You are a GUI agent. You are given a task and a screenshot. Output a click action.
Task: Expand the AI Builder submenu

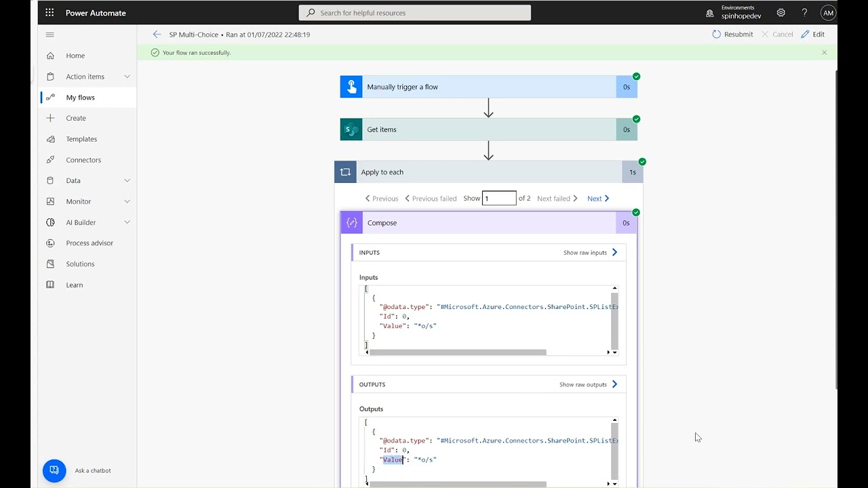127,222
